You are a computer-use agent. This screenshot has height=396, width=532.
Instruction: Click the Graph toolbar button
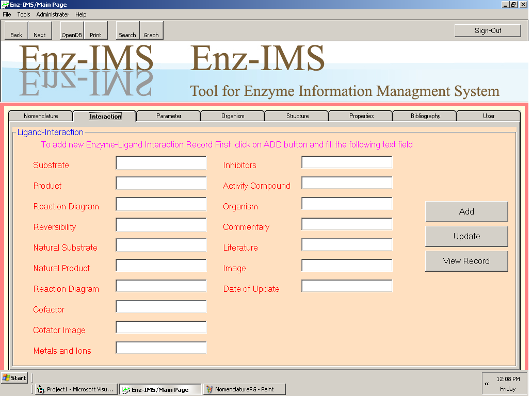point(151,30)
